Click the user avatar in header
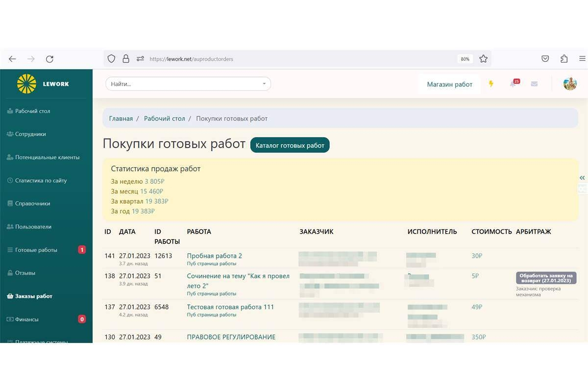This screenshot has height=392, width=588. (x=570, y=84)
